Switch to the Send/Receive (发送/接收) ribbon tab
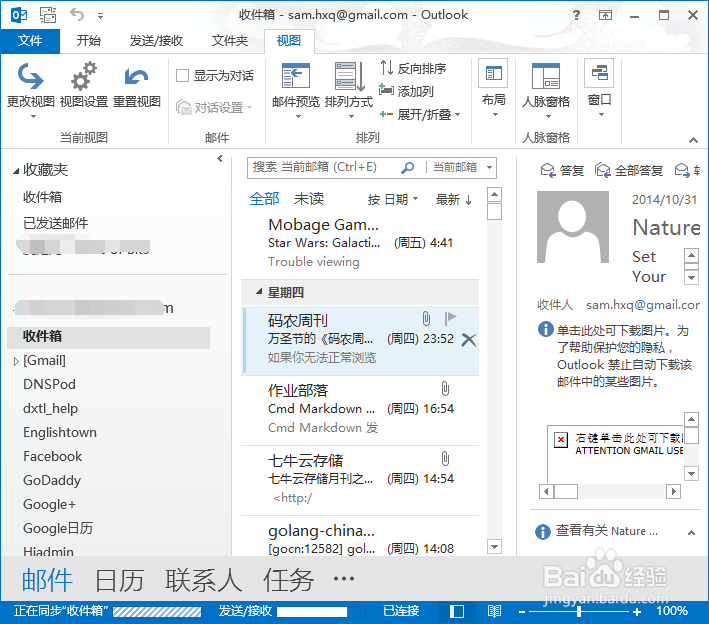 156,41
